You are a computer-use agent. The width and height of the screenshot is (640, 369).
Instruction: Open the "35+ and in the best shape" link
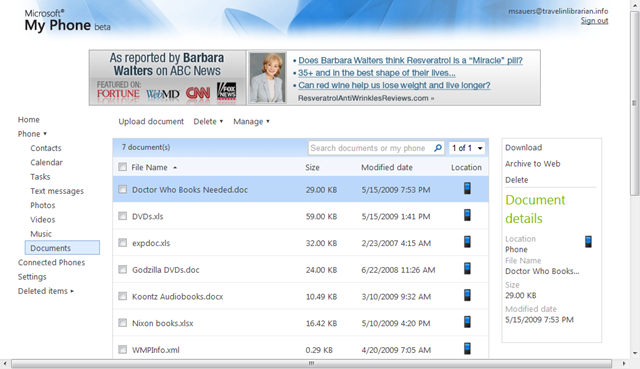click(x=376, y=73)
